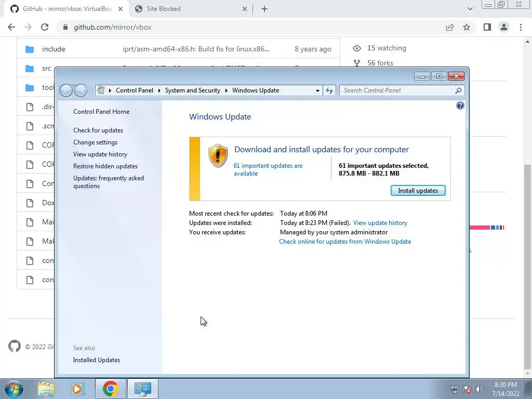Click the Install updates button
This screenshot has height=399, width=532.
tap(418, 190)
